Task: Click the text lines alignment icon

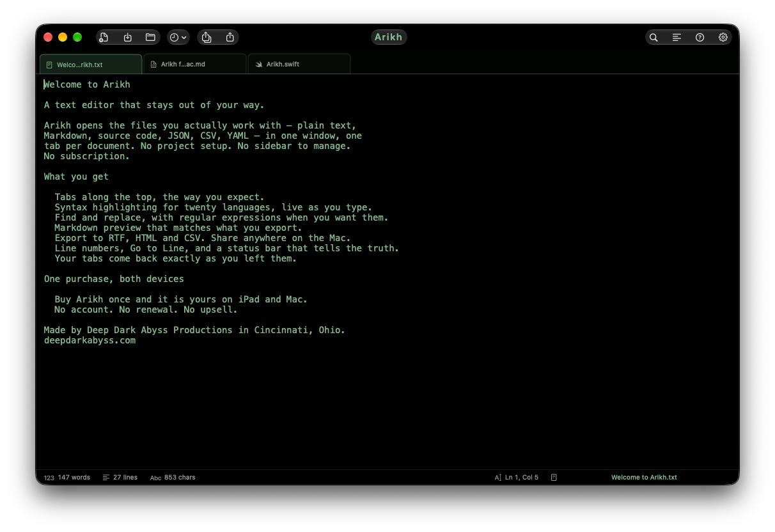Action: pyautogui.click(x=677, y=37)
